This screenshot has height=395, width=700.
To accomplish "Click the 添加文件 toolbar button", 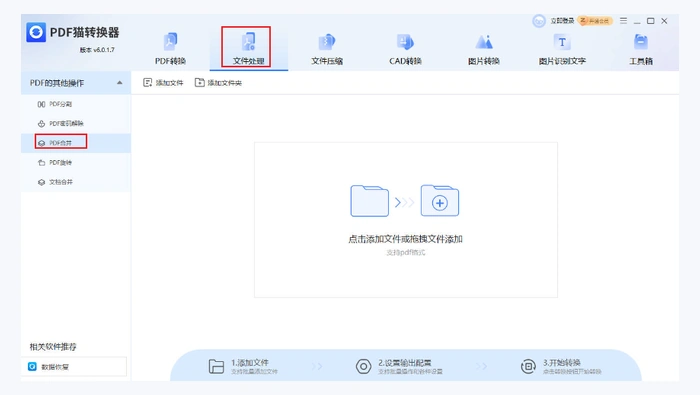I will [x=163, y=83].
